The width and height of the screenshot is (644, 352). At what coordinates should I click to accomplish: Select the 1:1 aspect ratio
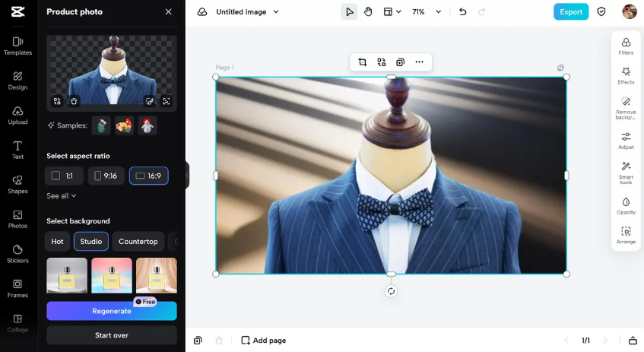click(x=64, y=176)
